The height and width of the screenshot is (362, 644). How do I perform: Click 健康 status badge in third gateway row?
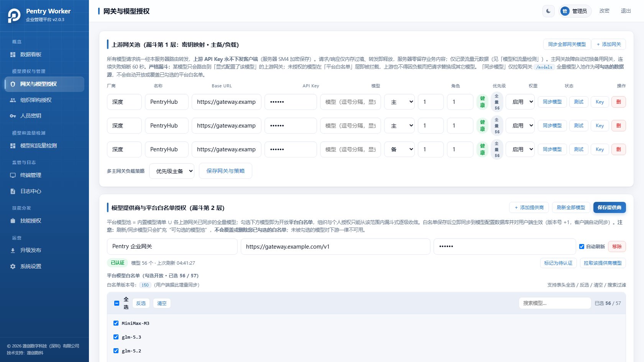click(x=482, y=149)
